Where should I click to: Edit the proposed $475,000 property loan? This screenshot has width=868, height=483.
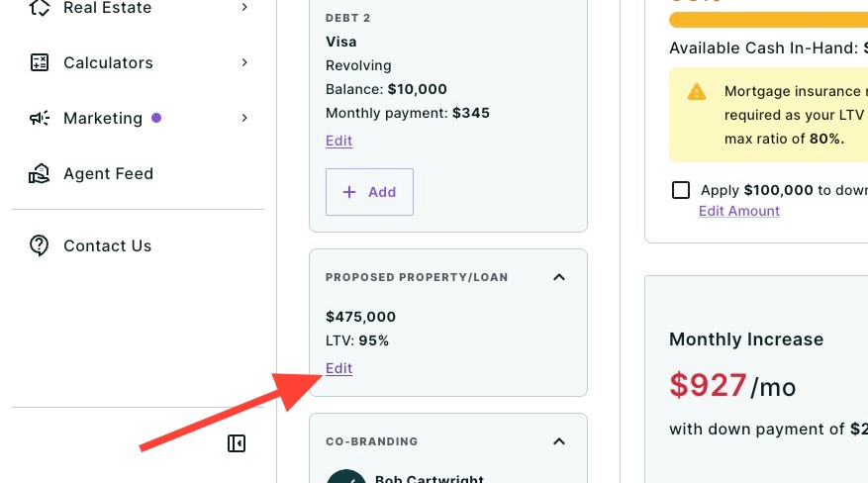coord(338,368)
